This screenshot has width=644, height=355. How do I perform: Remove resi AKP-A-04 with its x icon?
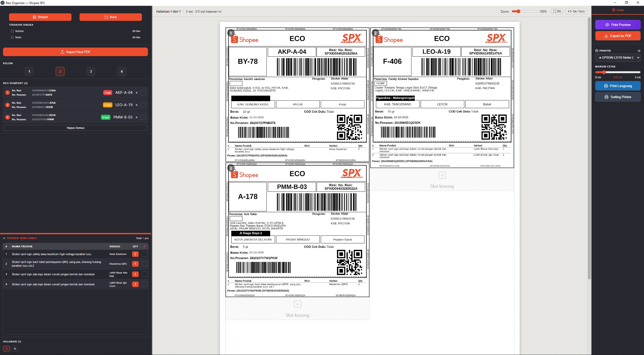(137, 93)
